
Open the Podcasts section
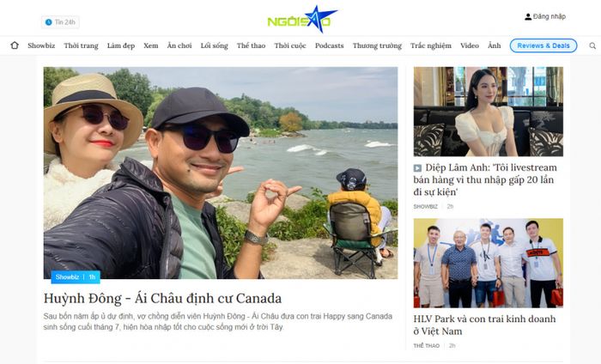click(x=329, y=45)
